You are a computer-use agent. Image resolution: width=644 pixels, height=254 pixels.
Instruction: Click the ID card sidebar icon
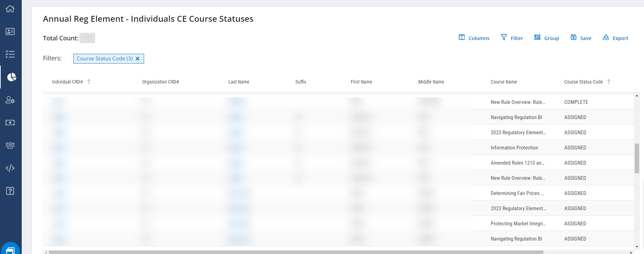(10, 31)
